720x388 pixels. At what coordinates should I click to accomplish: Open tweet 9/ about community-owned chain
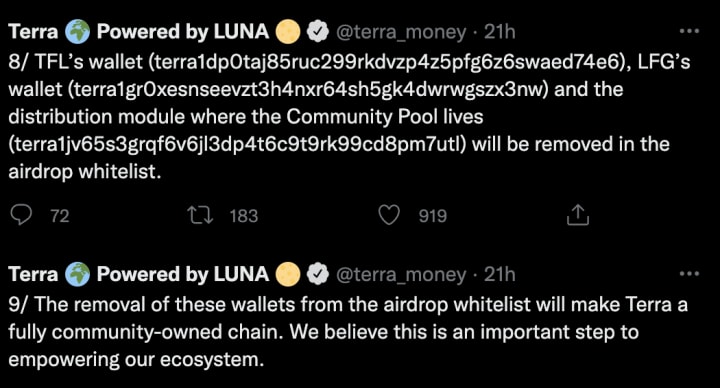(348, 332)
